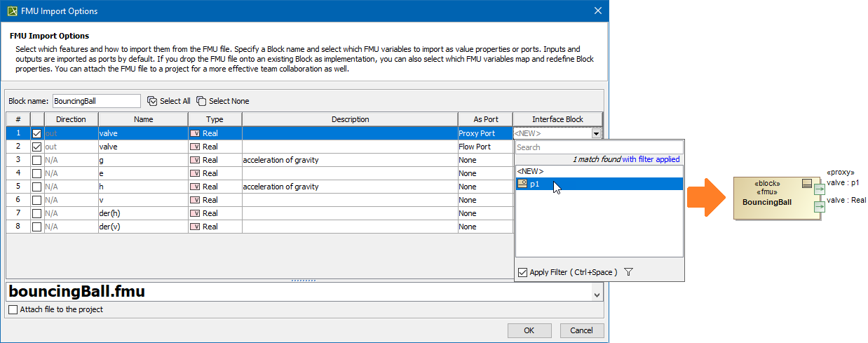Click the compartment icon on BouncingBall block
The width and height of the screenshot is (868, 343).
pos(807,184)
